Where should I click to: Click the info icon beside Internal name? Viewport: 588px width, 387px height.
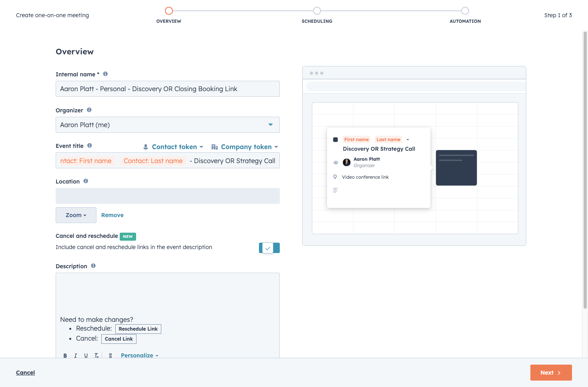105,74
